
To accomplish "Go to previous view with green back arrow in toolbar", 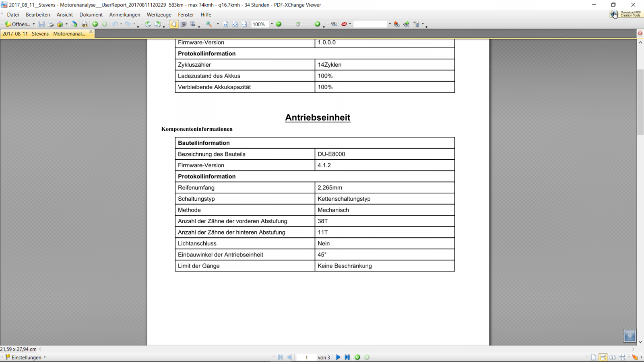I will pos(95,24).
